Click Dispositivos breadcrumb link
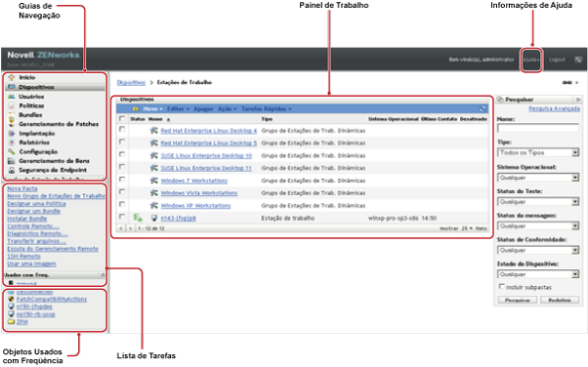 (x=131, y=82)
